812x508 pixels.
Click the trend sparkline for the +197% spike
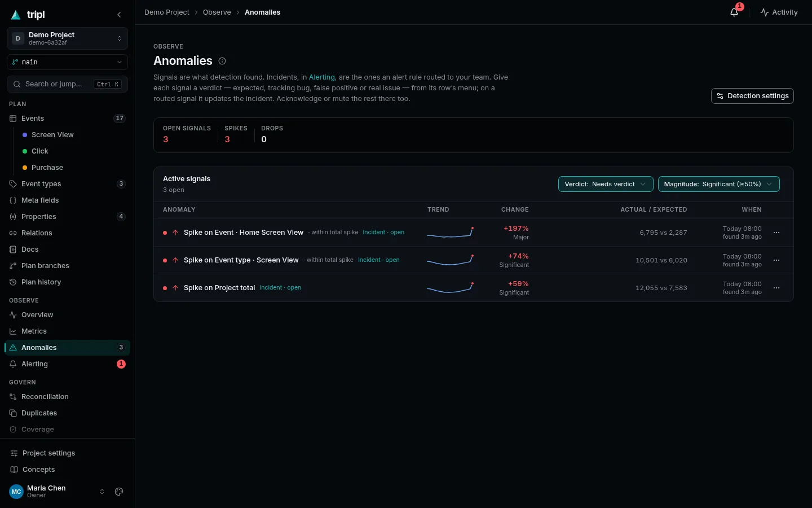click(450, 233)
